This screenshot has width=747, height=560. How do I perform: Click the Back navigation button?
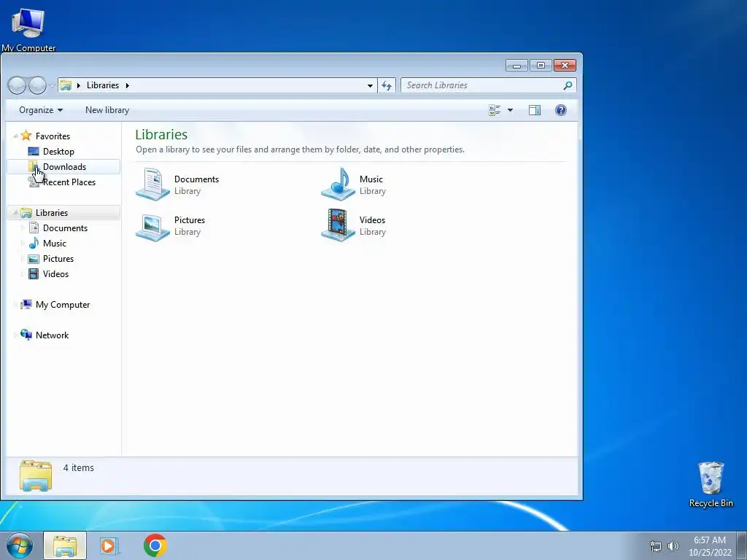pos(18,86)
